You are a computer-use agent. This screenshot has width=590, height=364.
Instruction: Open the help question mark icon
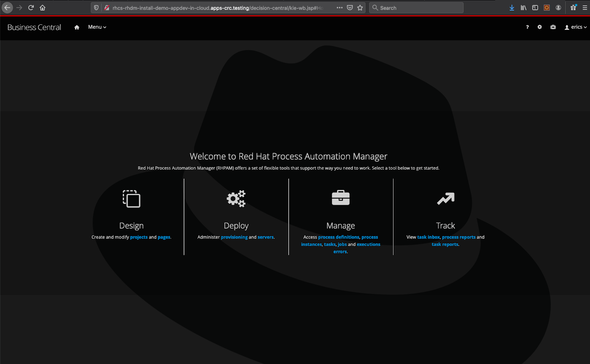pyautogui.click(x=527, y=27)
